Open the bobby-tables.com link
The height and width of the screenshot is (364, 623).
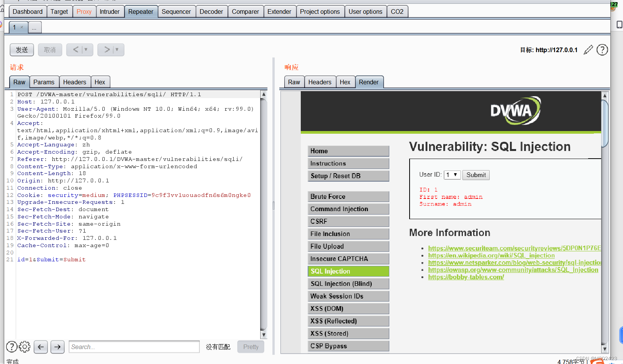466,277
